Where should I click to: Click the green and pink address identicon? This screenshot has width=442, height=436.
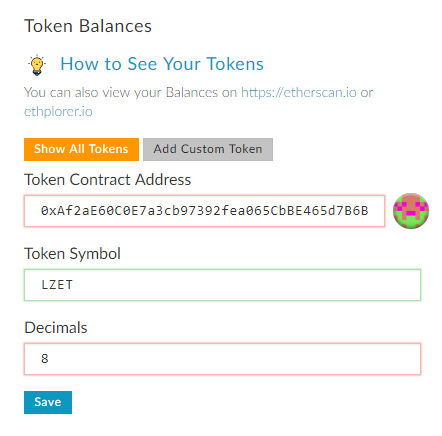pyautogui.click(x=411, y=211)
